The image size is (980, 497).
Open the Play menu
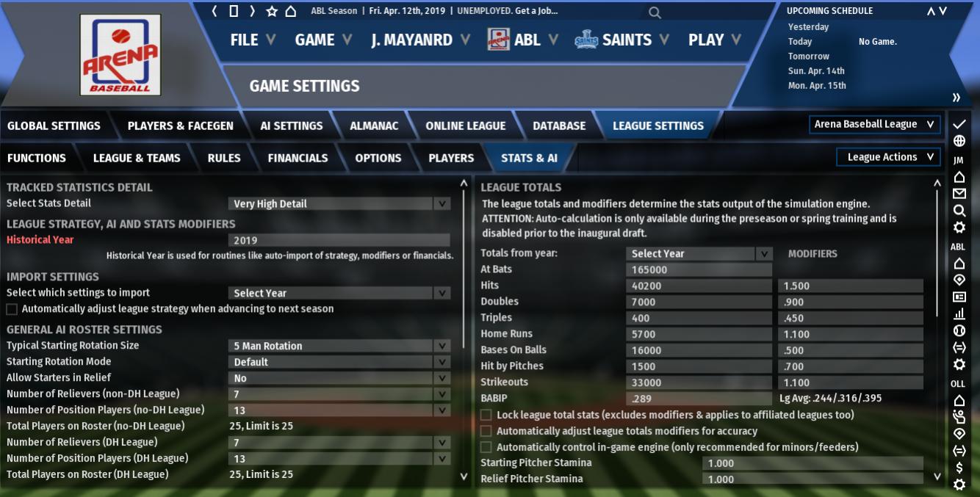[x=714, y=40]
